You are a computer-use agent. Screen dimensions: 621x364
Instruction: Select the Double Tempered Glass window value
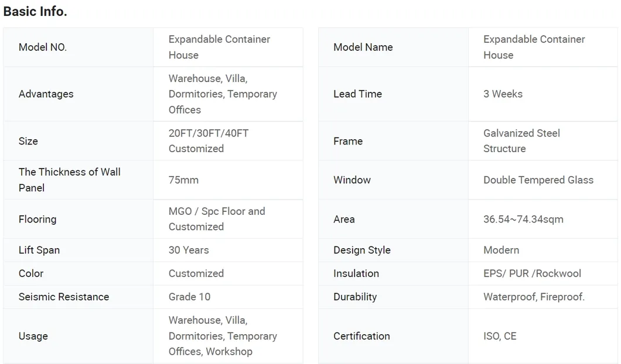pos(538,180)
